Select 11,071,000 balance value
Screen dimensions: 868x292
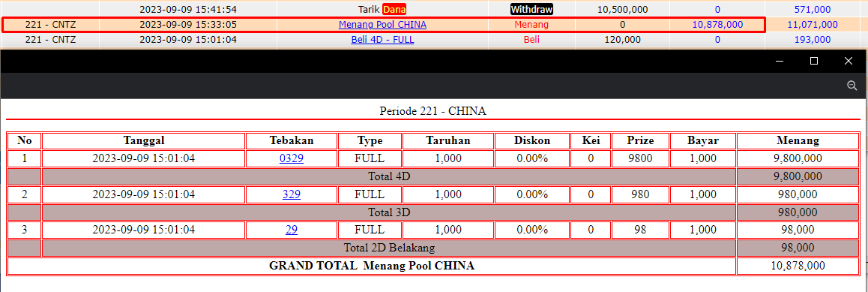(812, 24)
